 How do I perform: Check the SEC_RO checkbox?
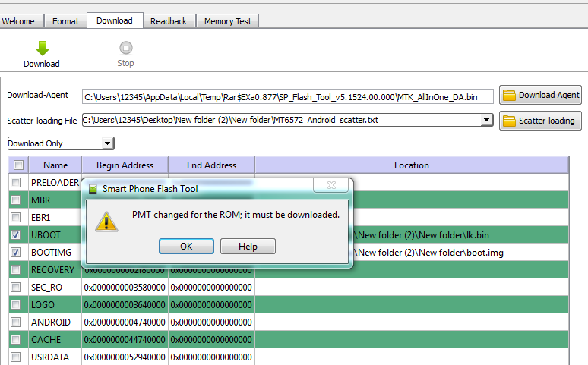15,288
